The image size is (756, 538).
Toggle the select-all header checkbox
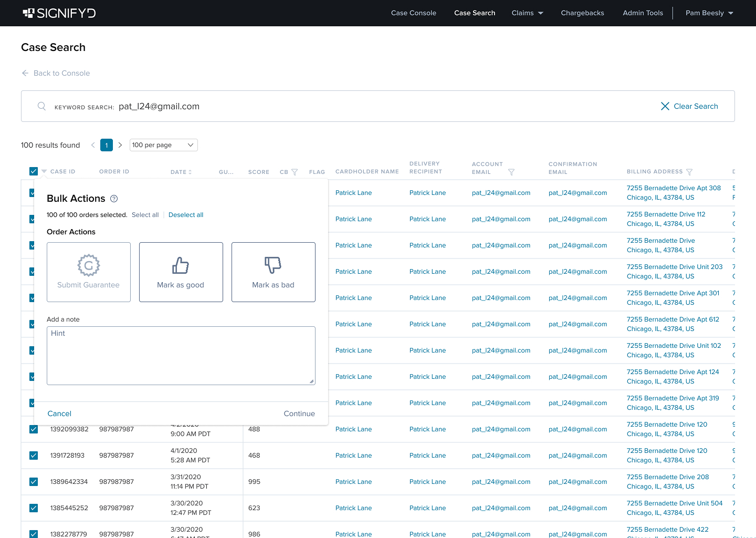pos(34,171)
